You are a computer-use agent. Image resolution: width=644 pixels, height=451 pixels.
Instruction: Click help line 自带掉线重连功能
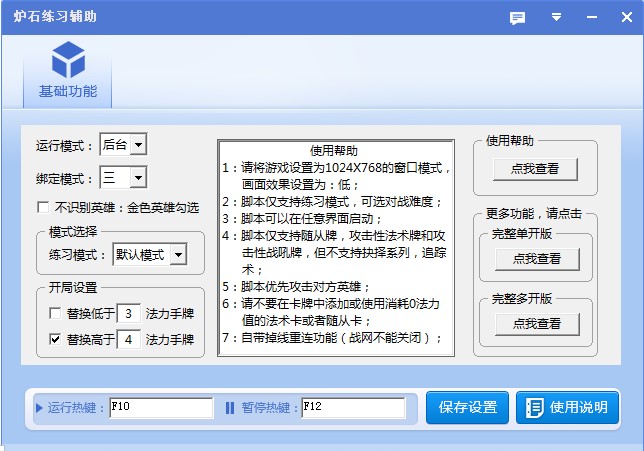332,338
